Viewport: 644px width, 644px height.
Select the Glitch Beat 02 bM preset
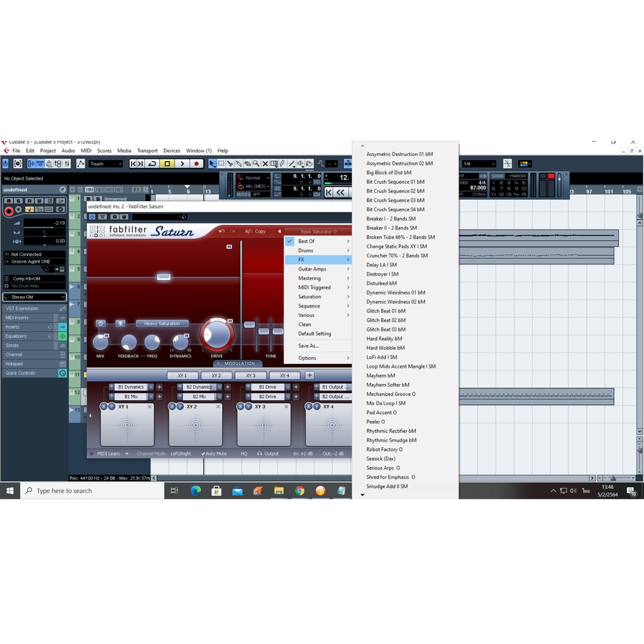386,320
